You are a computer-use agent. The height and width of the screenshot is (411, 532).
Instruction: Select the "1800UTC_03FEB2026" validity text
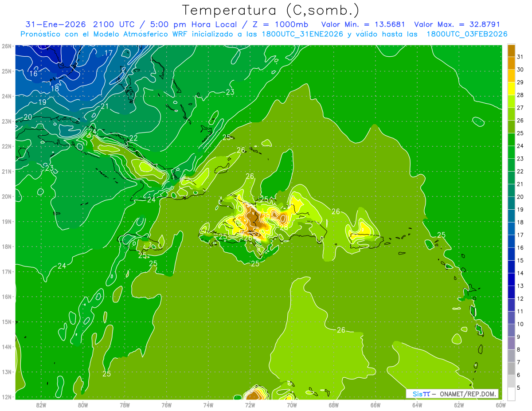click(x=467, y=34)
